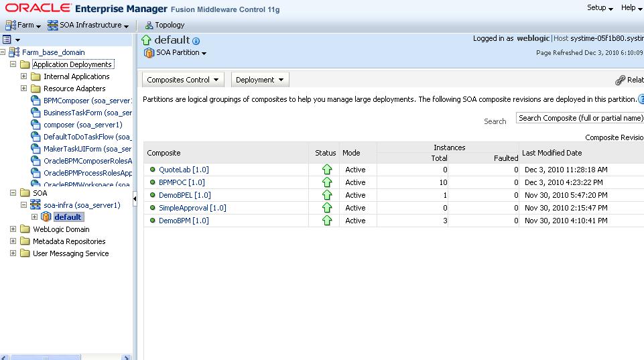Click the Topology icon

pyautogui.click(x=149, y=25)
